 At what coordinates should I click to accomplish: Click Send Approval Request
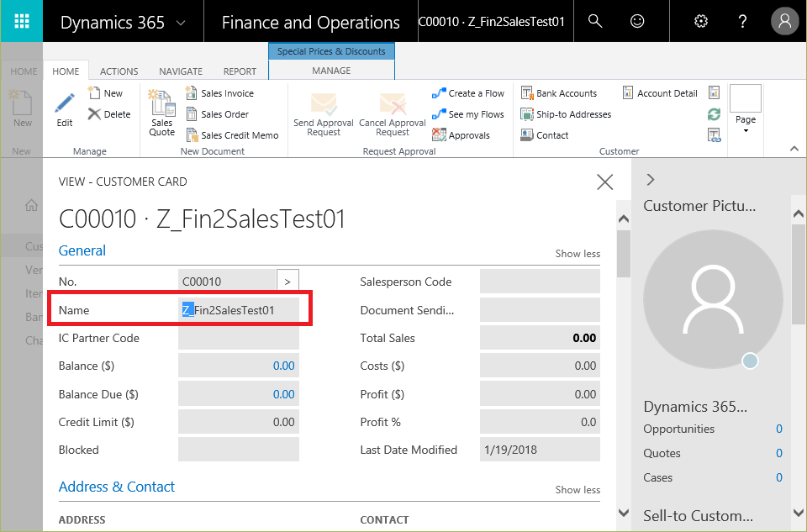323,114
